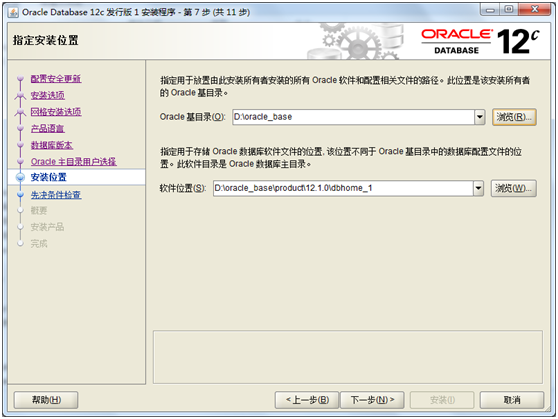Screen dimensions: 558x419
Task: Open the 产品语言 step
Action: (x=47, y=129)
